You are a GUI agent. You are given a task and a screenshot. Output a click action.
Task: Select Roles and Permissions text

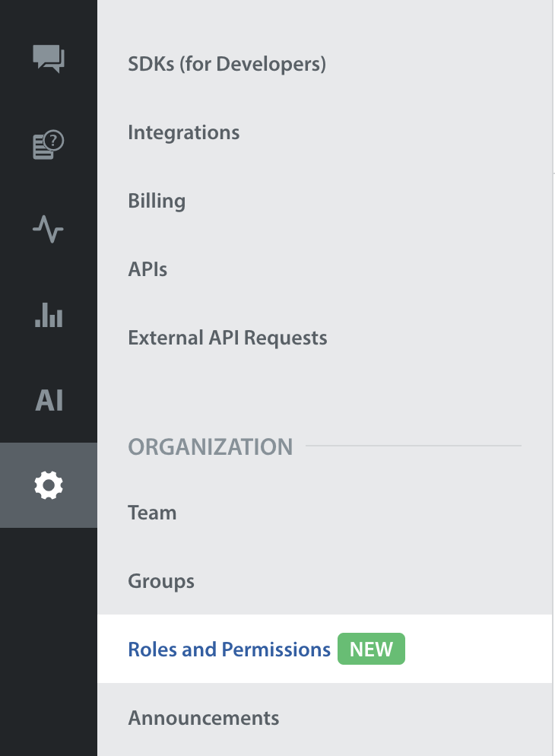(x=229, y=650)
